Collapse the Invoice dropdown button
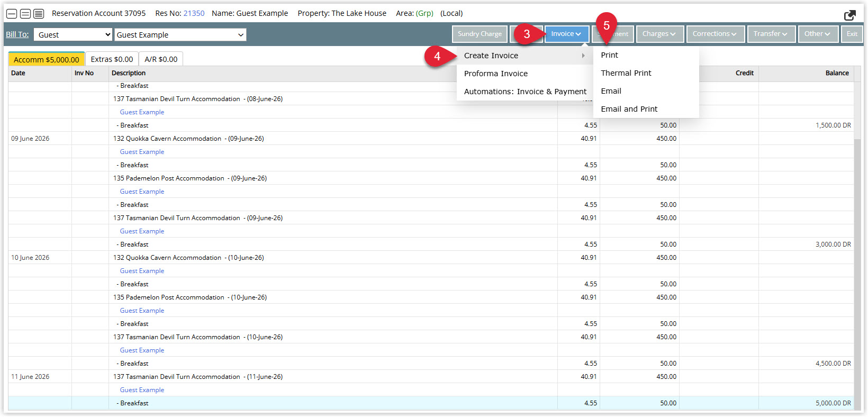This screenshot has height=417, width=868. 566,34
